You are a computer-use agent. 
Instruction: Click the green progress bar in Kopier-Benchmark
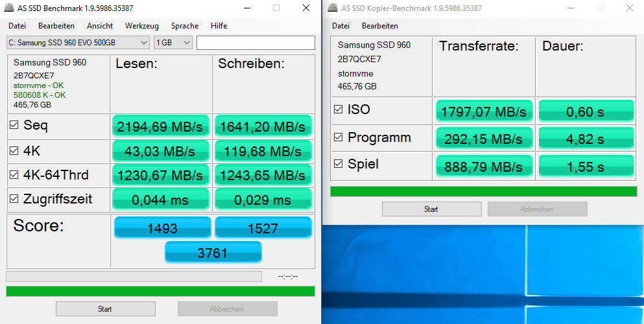point(484,192)
